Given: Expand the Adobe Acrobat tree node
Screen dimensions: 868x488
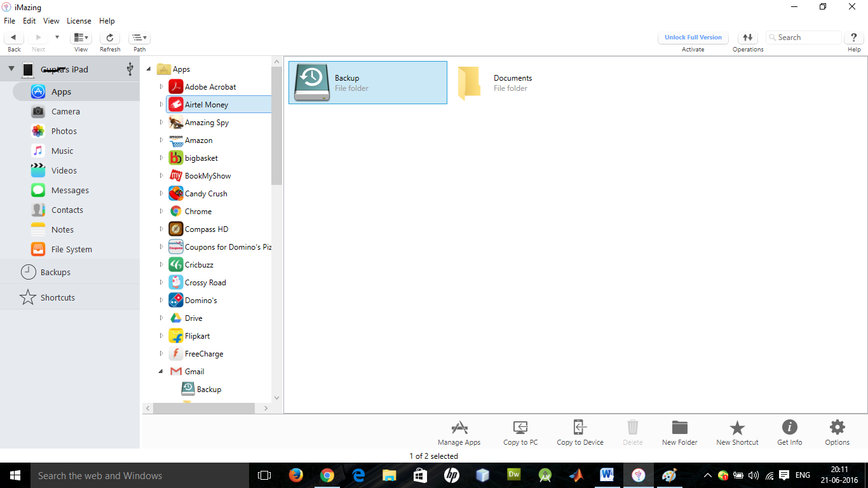Looking at the screenshot, I should click(161, 87).
